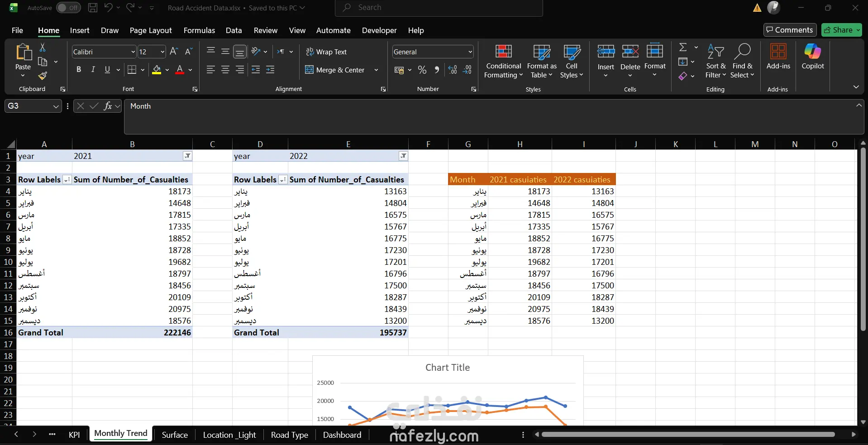868x445 pixels.
Task: Open the Comments pane button
Action: (x=790, y=30)
